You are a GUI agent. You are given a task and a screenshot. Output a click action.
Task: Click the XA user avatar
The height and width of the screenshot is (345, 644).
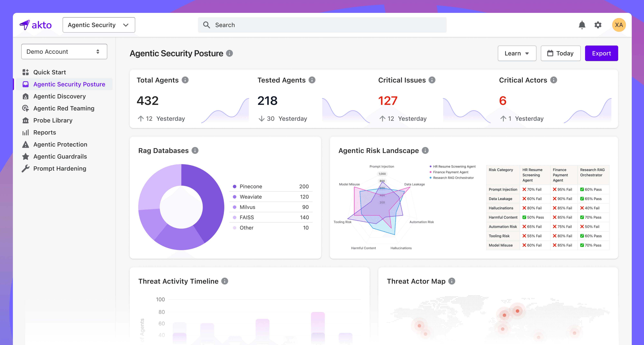pyautogui.click(x=619, y=25)
